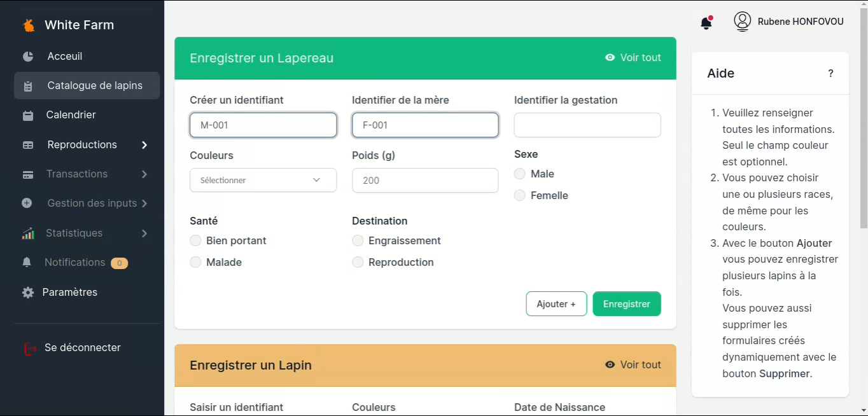Click the user profile avatar icon
Image resolution: width=868 pixels, height=416 pixels.
[x=742, y=22]
